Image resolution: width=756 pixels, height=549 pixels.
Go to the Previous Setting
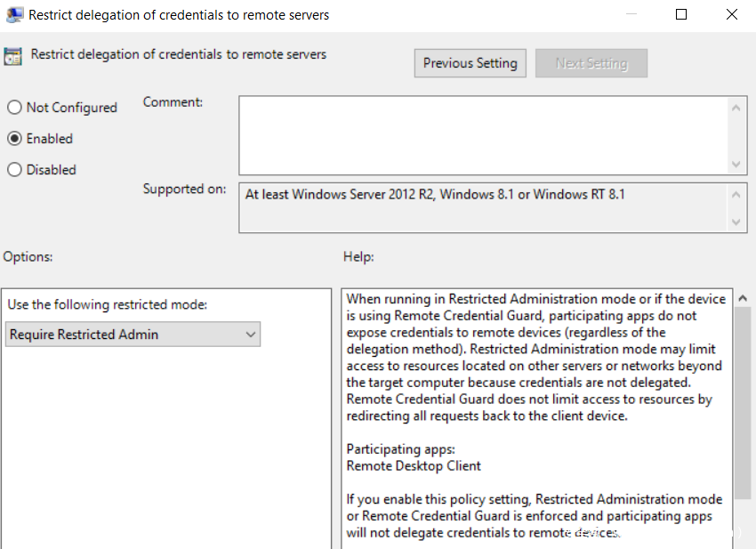[470, 63]
